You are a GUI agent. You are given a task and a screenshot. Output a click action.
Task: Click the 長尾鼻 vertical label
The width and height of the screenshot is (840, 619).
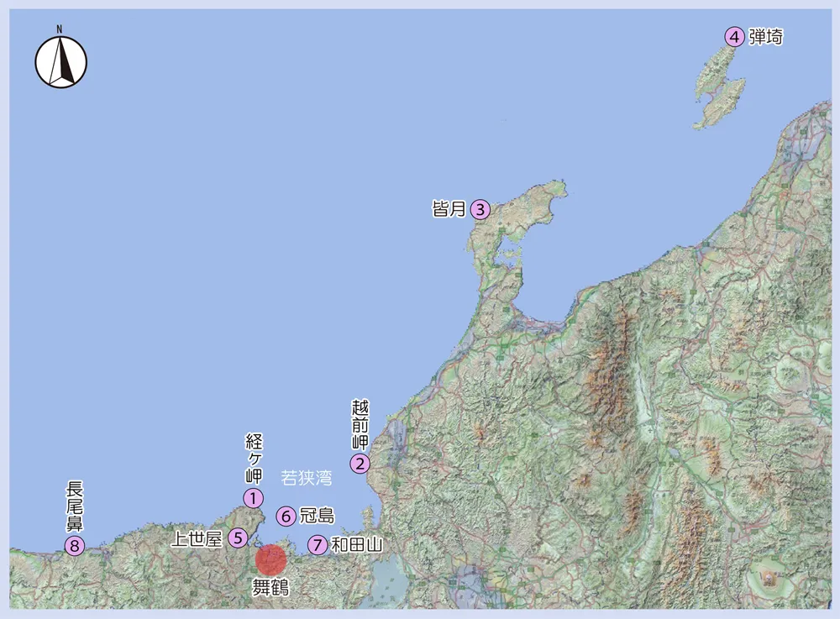point(75,507)
